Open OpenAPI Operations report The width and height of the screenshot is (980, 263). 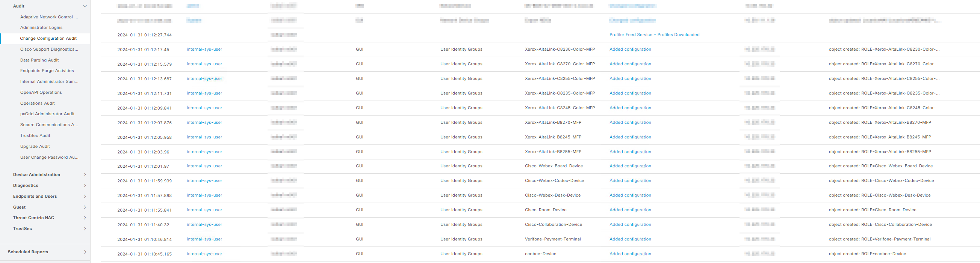click(x=41, y=92)
